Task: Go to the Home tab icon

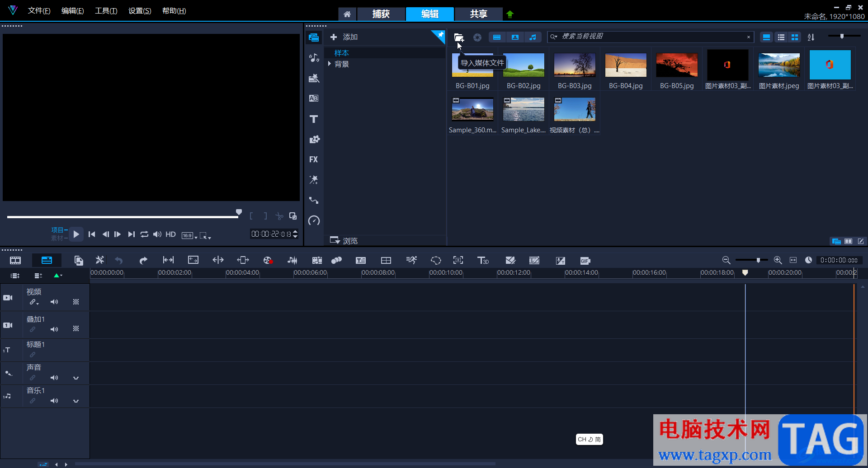Action: (347, 14)
